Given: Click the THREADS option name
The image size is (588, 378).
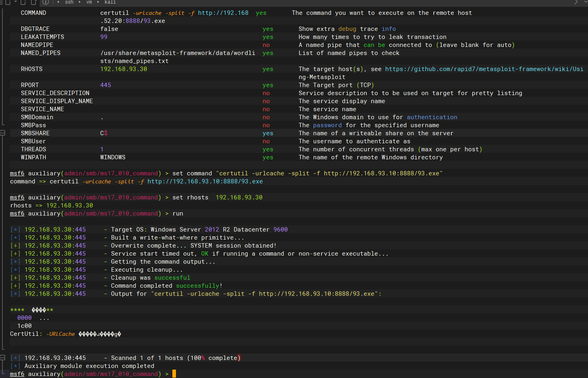Looking at the screenshot, I should coord(33,149).
